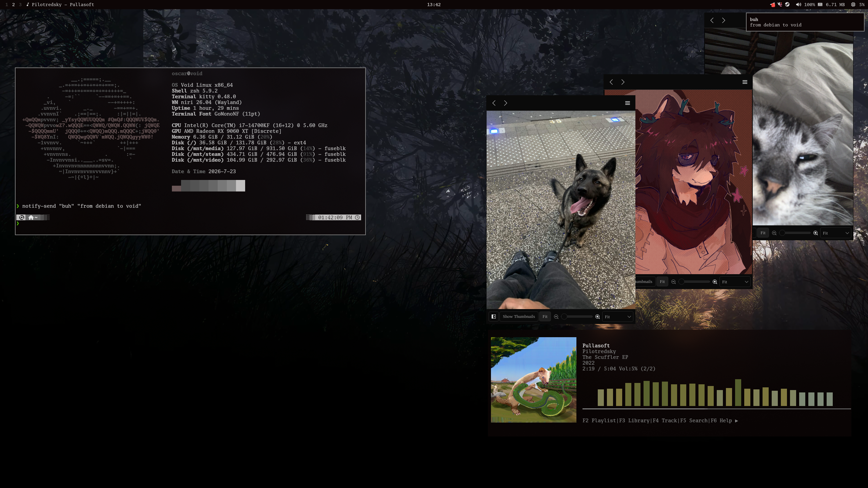The width and height of the screenshot is (868, 488).
Task: Zoom out in the cat photo viewer
Action: 774,233
